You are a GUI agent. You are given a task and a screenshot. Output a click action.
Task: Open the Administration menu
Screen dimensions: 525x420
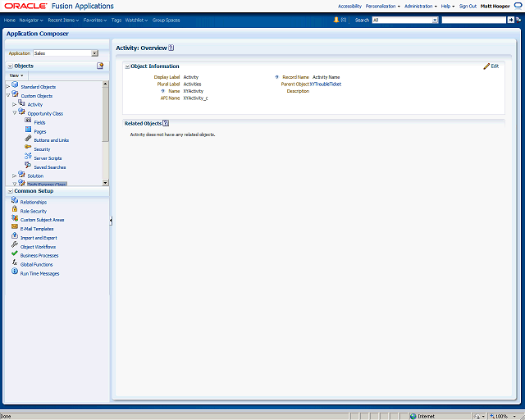pyautogui.click(x=421, y=6)
